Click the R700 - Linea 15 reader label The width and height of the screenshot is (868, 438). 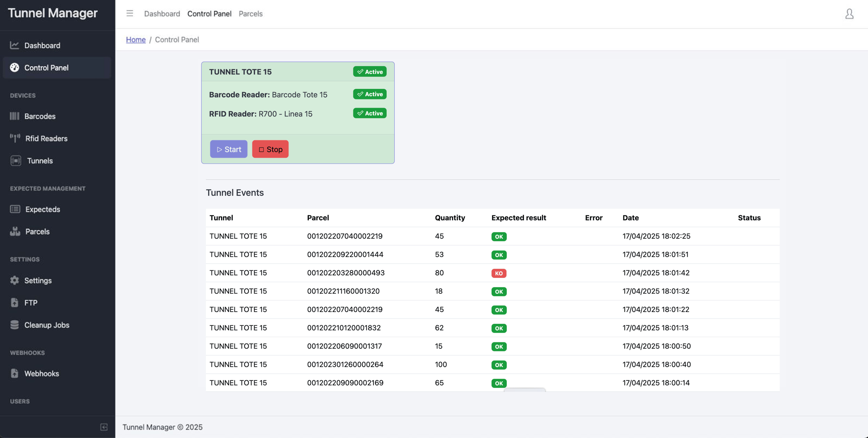285,114
